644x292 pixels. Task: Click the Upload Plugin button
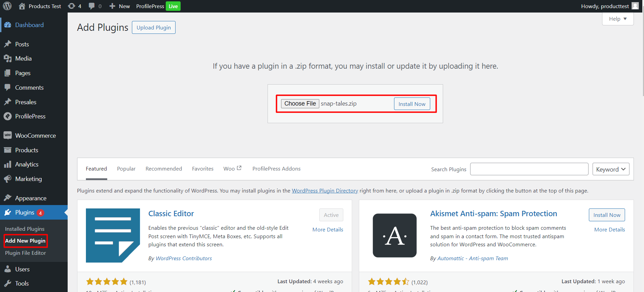coord(154,27)
